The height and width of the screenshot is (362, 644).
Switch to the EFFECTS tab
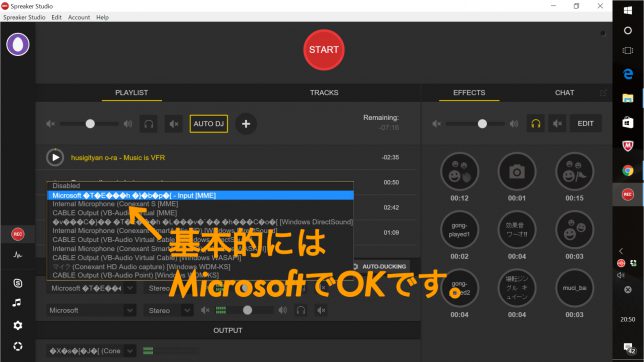tap(469, 93)
